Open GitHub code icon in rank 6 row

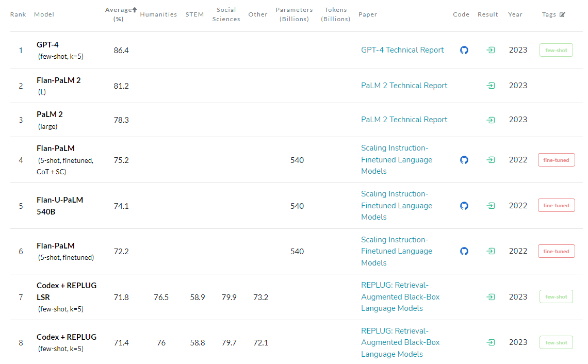464,251
